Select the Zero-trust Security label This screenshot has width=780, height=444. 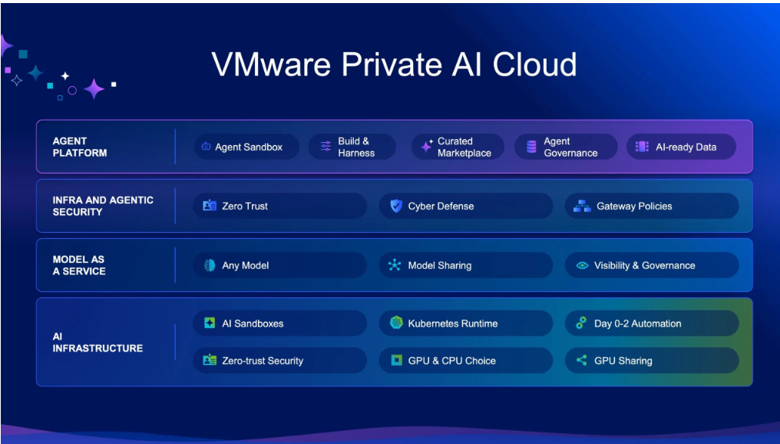click(x=263, y=361)
